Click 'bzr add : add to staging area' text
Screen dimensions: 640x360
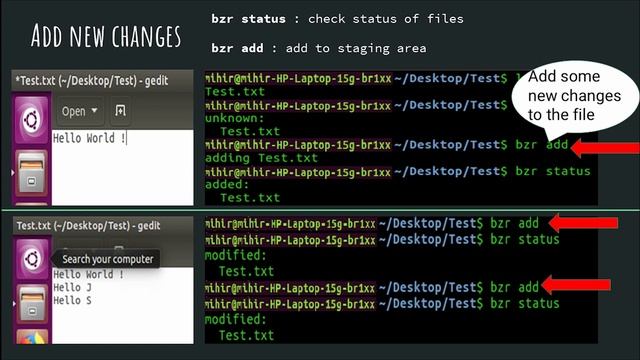(319, 48)
